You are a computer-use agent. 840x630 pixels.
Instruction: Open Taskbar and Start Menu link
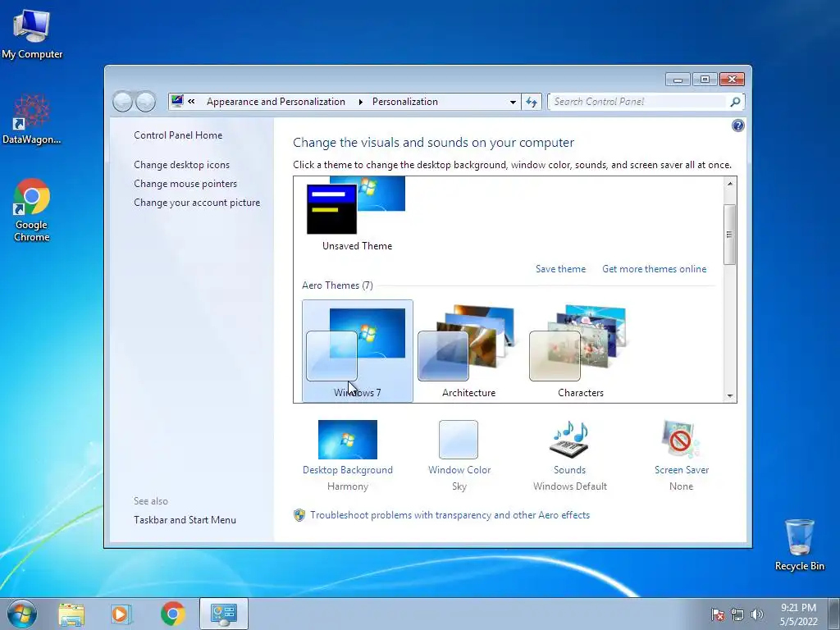point(185,519)
